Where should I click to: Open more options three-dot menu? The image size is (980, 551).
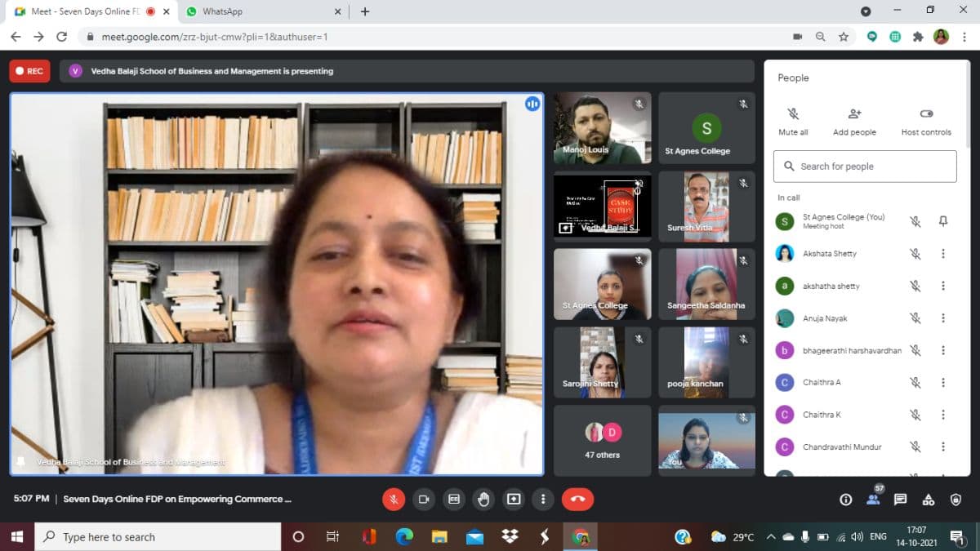tap(543, 499)
